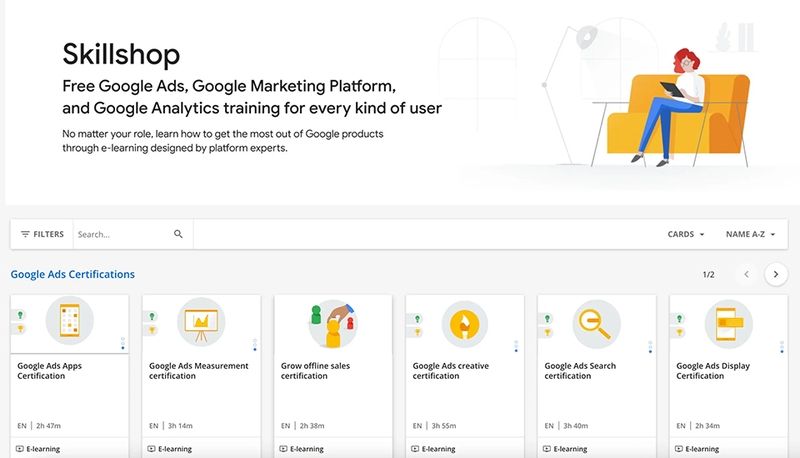Open the Google Ads Certifications heading link
The image size is (800, 458).
[x=72, y=274]
